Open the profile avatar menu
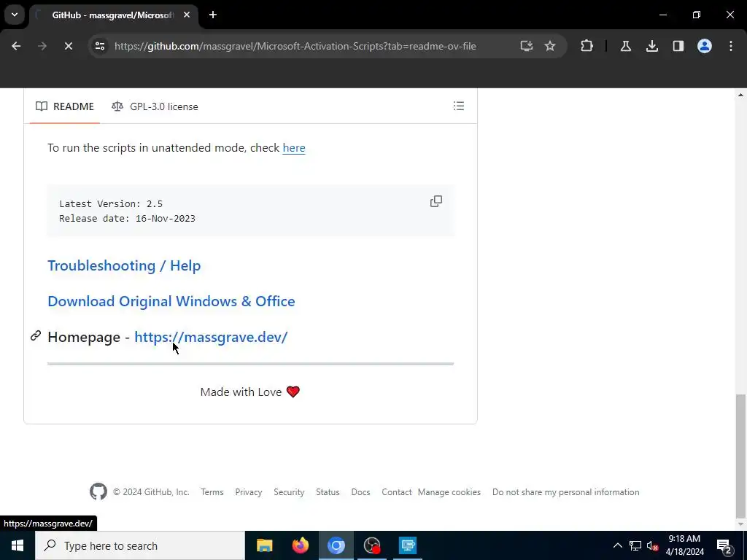747x560 pixels. 704,46
